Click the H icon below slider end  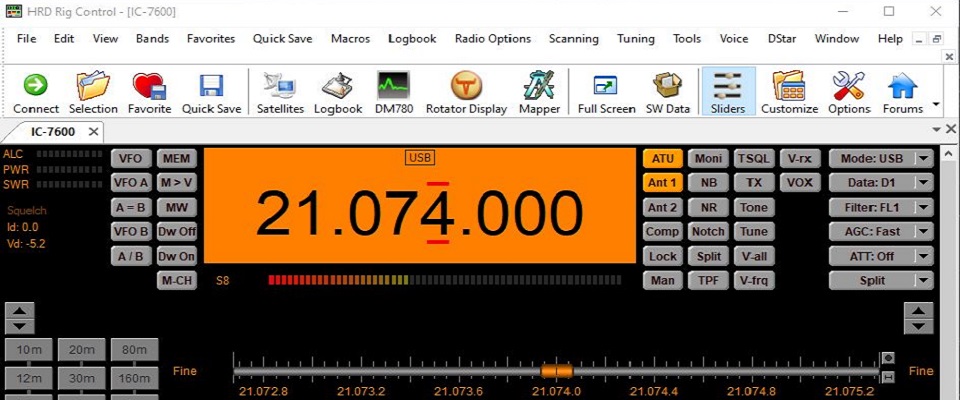click(x=888, y=376)
